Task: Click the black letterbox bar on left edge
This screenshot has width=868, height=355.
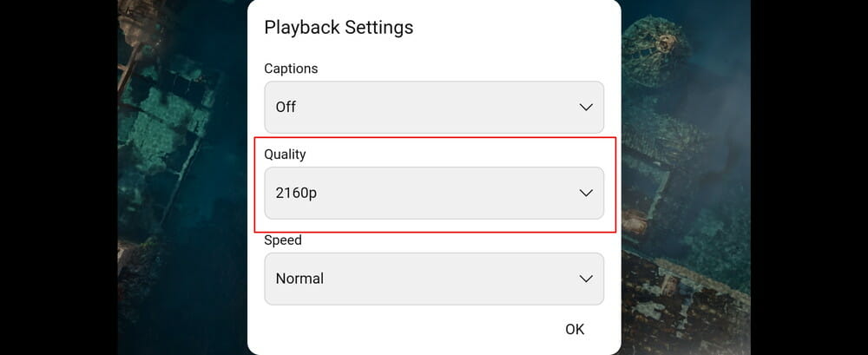Action: click(58, 174)
